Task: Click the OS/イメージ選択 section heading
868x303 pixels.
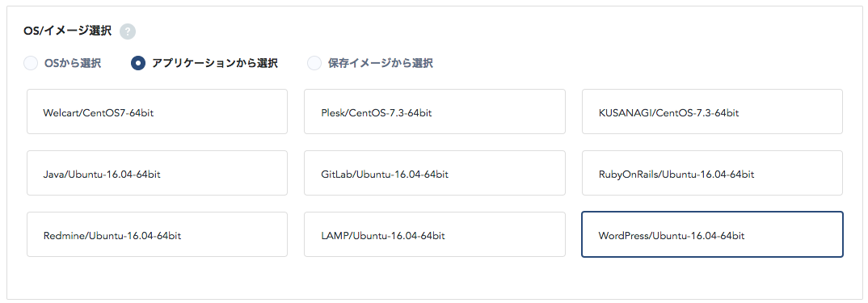Action: [x=68, y=31]
